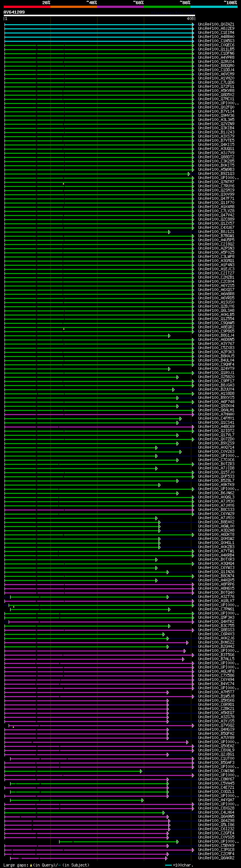Open hit UniRef100_Q0ZAZ1
This screenshot has width=241, height=868.
point(216,25)
